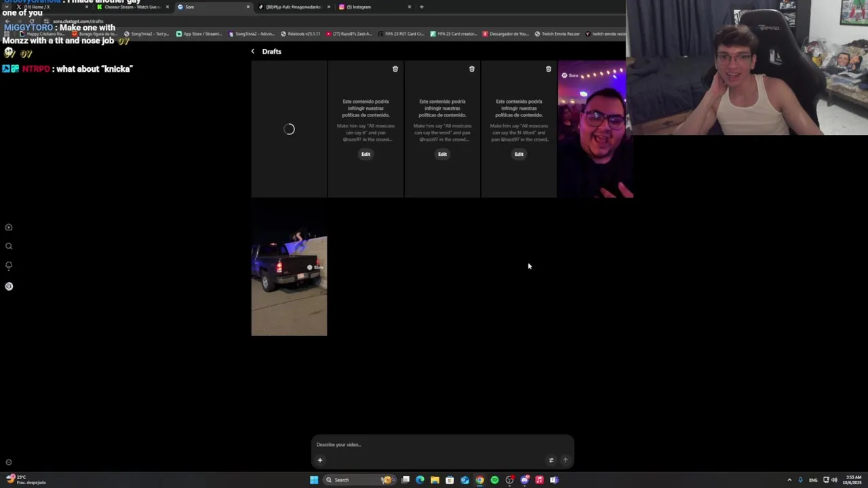
Task: Close the Sora browser tab
Action: 248,7
